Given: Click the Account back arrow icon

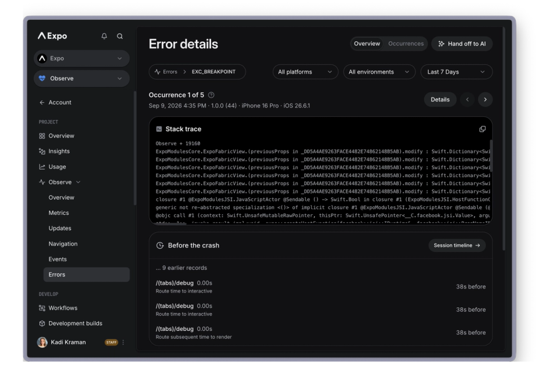Looking at the screenshot, I should [42, 102].
